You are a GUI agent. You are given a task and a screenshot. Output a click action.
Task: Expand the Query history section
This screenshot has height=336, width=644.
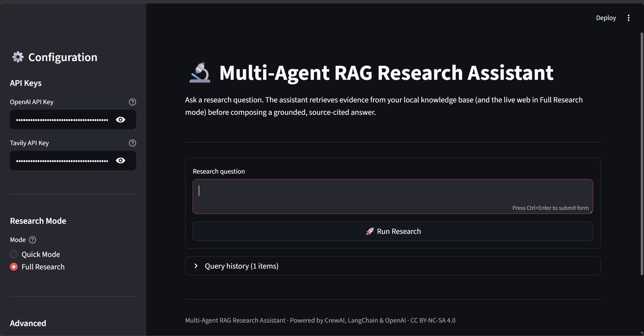coord(241,266)
